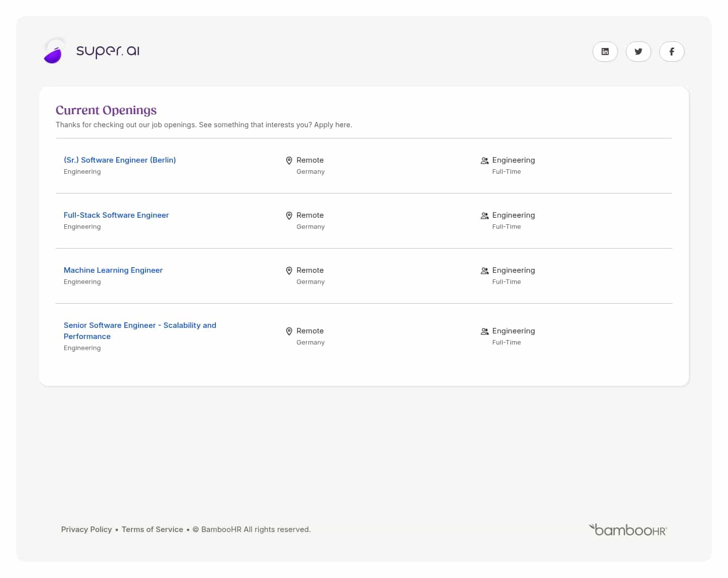Click the location pin for Machine Learning Engineer row
Viewport: 728px width, 578px height.
click(x=289, y=271)
